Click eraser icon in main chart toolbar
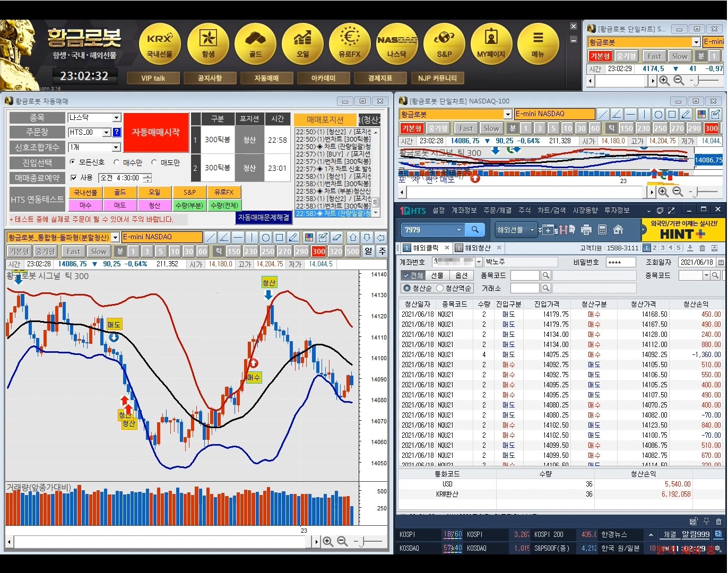 click(336, 237)
